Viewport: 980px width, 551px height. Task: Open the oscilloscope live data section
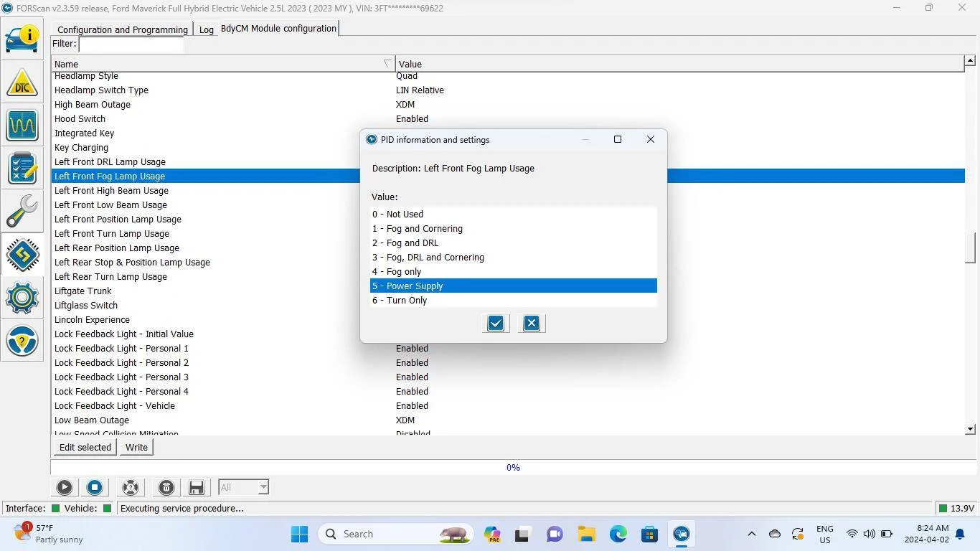point(22,126)
